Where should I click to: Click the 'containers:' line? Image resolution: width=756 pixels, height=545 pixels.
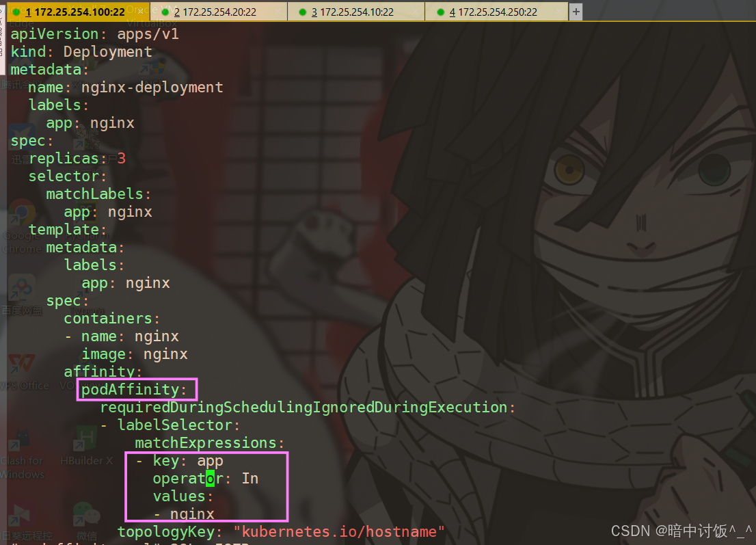(112, 319)
